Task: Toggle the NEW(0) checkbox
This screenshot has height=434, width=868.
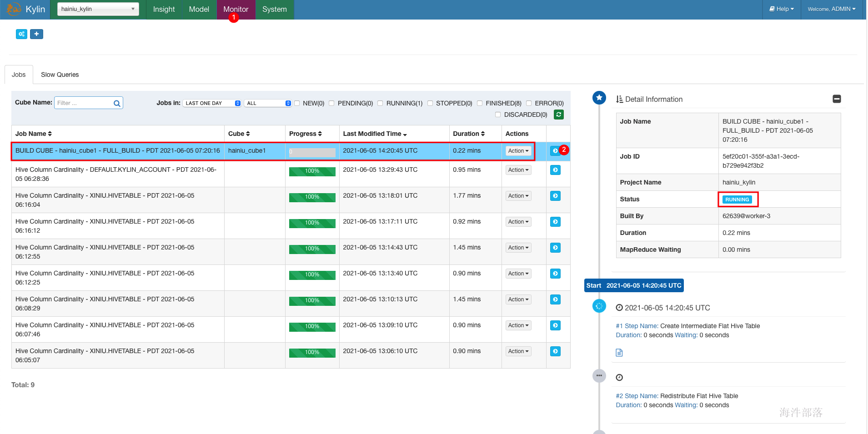Action: point(297,103)
